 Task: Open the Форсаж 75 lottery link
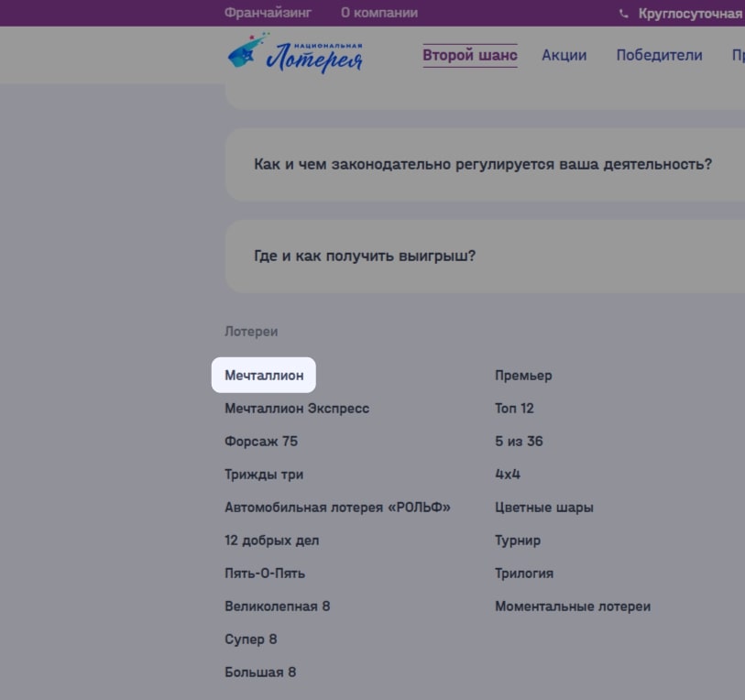pos(261,442)
